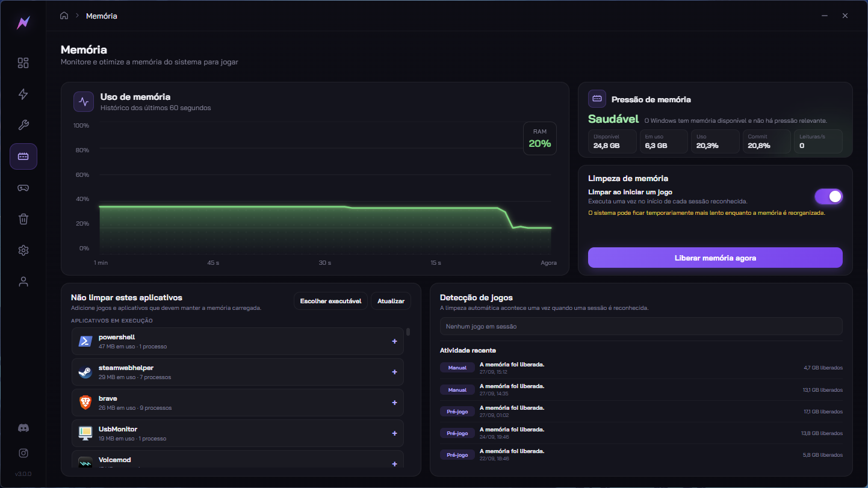Open the Discord link icon
This screenshot has width=868, height=488.
click(x=23, y=428)
